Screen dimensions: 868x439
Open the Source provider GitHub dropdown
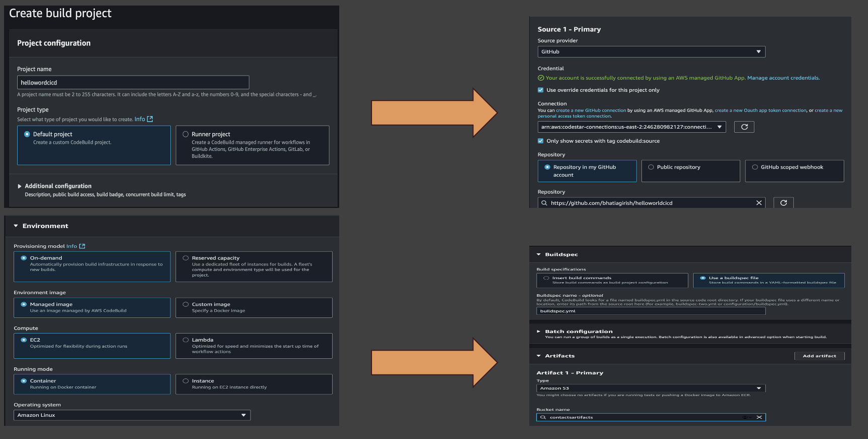coord(651,51)
